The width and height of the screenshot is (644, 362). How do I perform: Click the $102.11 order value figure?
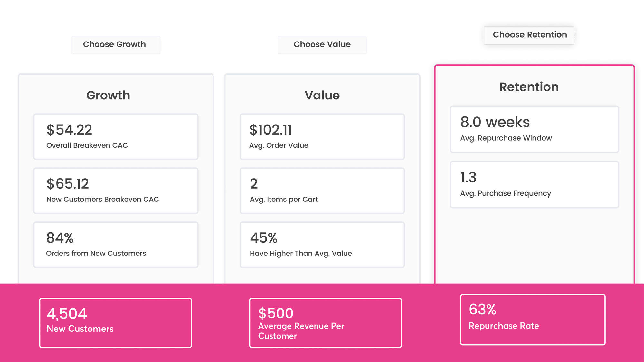coord(271,130)
